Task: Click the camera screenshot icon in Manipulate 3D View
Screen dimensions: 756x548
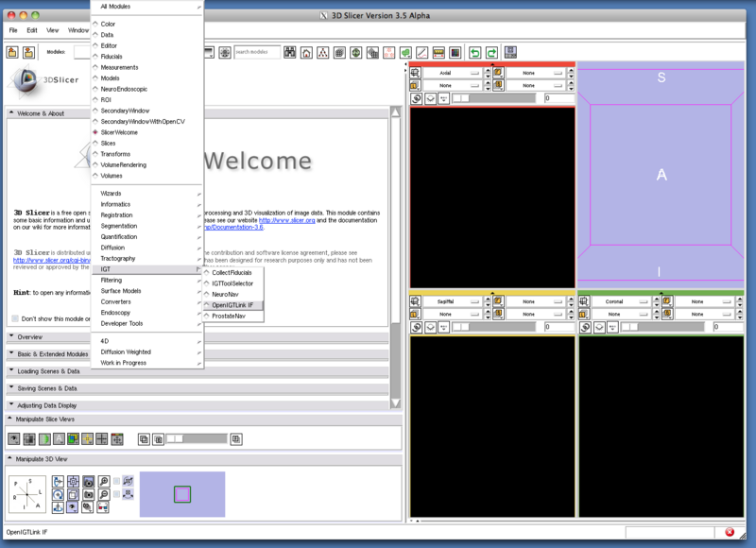Action: coord(89,492)
